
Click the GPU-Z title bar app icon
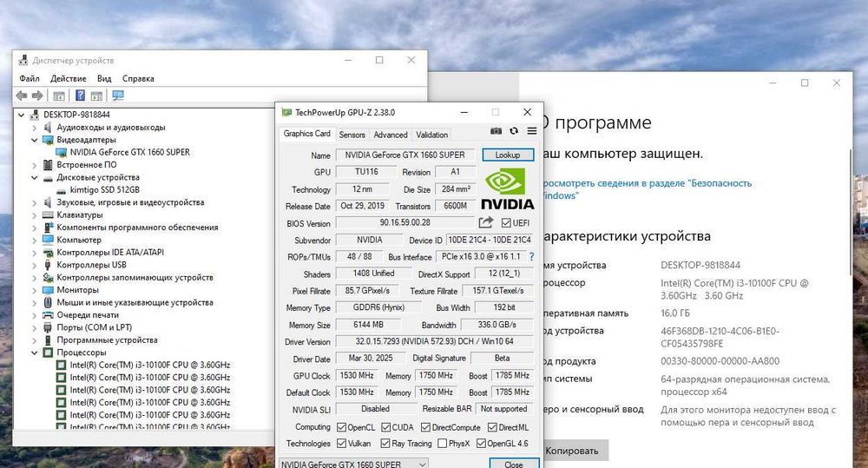pyautogui.click(x=286, y=112)
